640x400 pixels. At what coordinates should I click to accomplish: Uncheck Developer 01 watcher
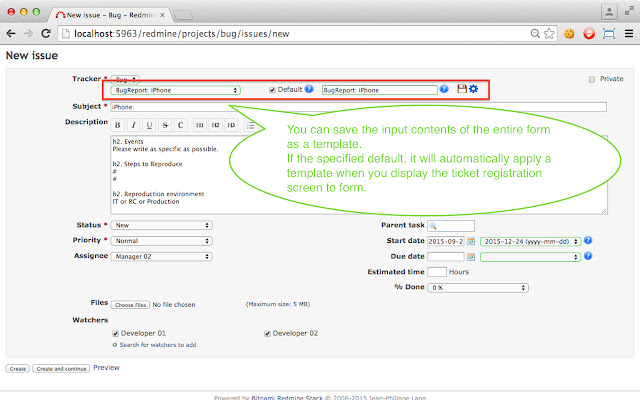pos(116,333)
